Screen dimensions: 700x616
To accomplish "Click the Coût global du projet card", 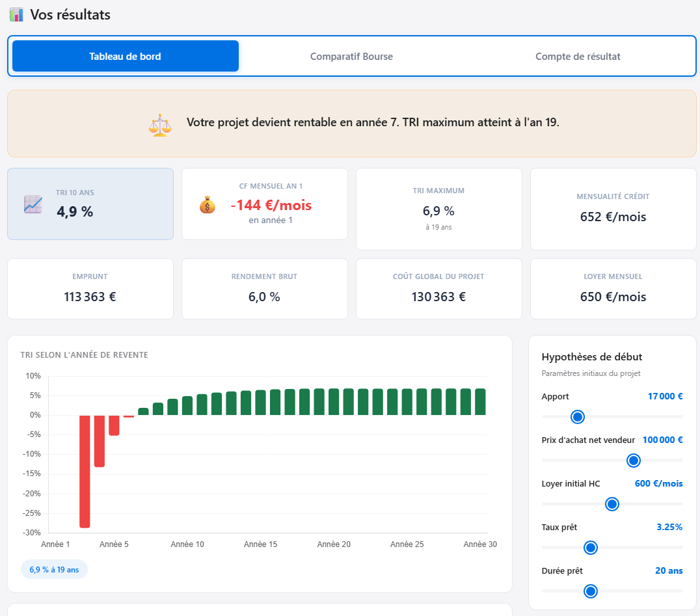I will (438, 289).
